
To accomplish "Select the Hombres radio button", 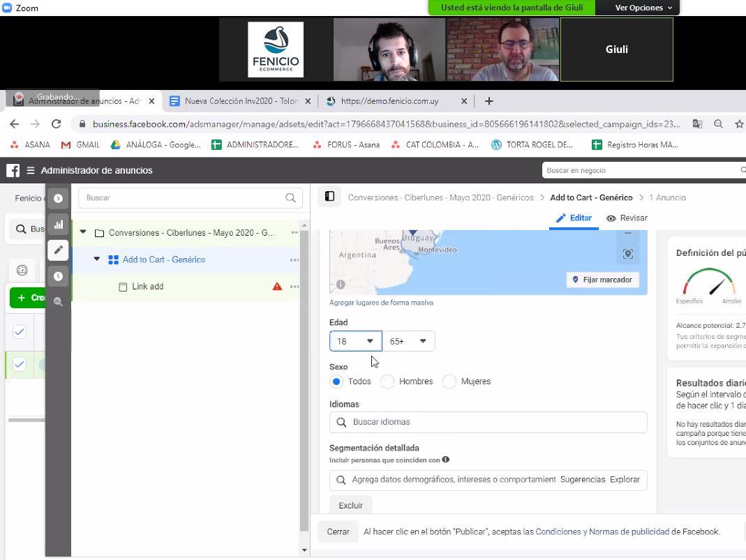I will (x=387, y=381).
